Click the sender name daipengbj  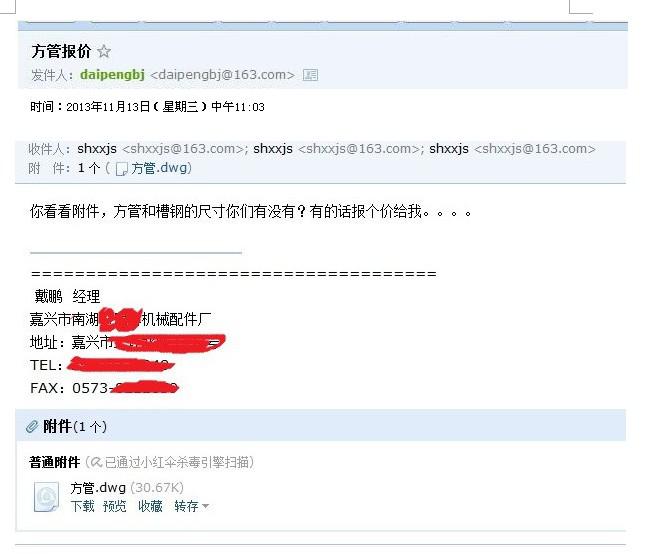(x=112, y=75)
